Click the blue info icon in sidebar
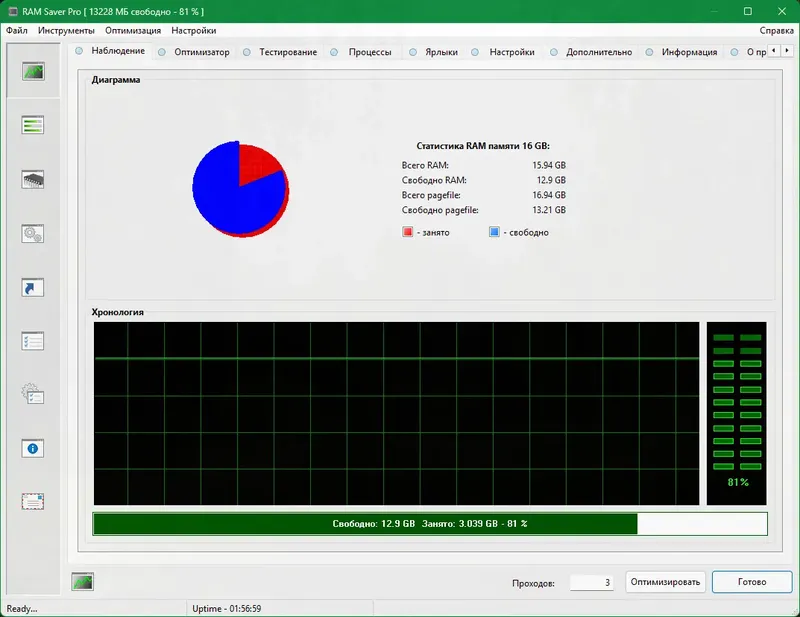The image size is (800, 617). (35, 448)
